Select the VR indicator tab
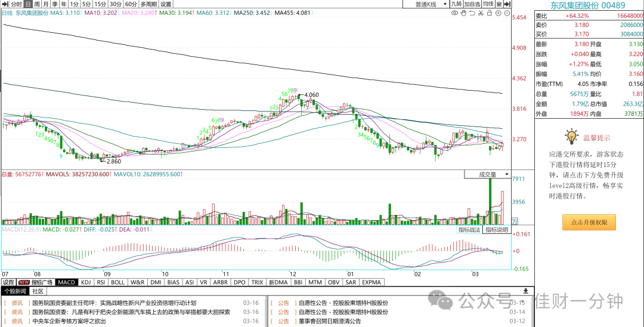Viewport: 644px width, 327px height. coord(204,283)
